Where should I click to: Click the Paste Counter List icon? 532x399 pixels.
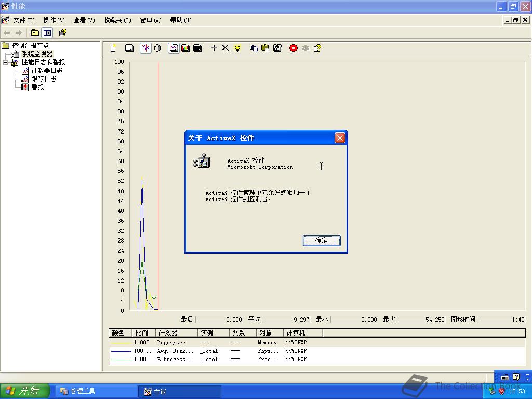265,48
